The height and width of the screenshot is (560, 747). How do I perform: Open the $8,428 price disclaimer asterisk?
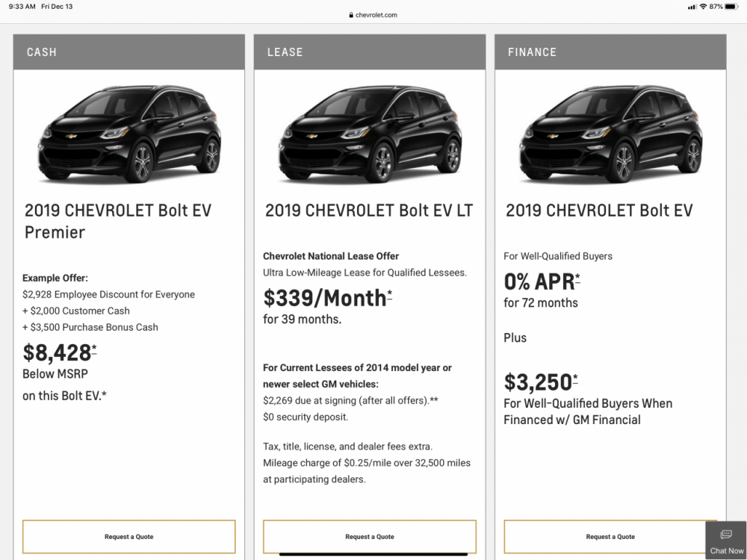coord(94,348)
